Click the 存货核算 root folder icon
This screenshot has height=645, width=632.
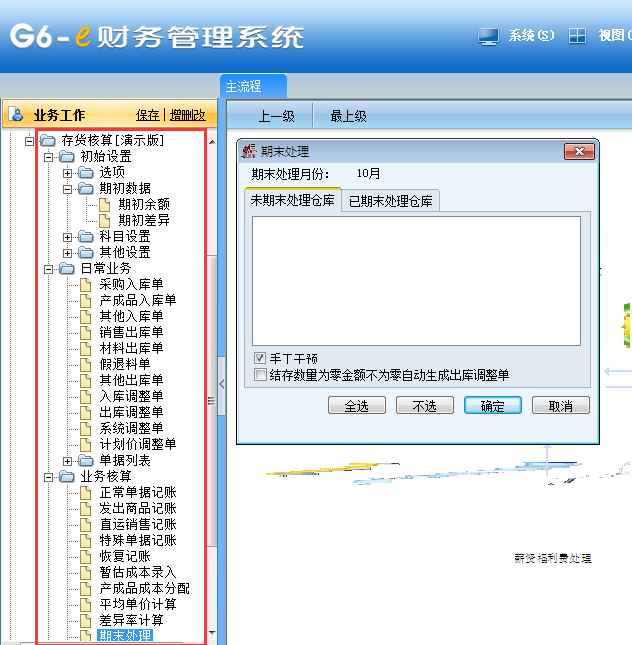pos(48,141)
